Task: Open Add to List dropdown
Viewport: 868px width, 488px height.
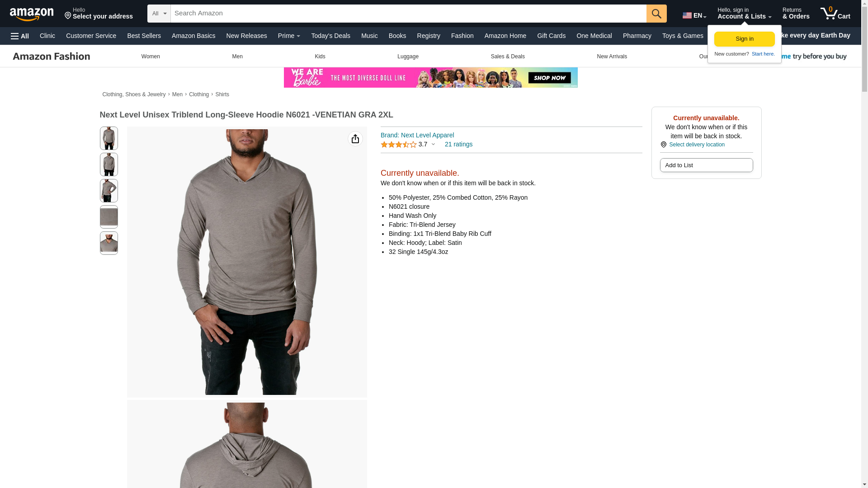Action: pos(706,165)
